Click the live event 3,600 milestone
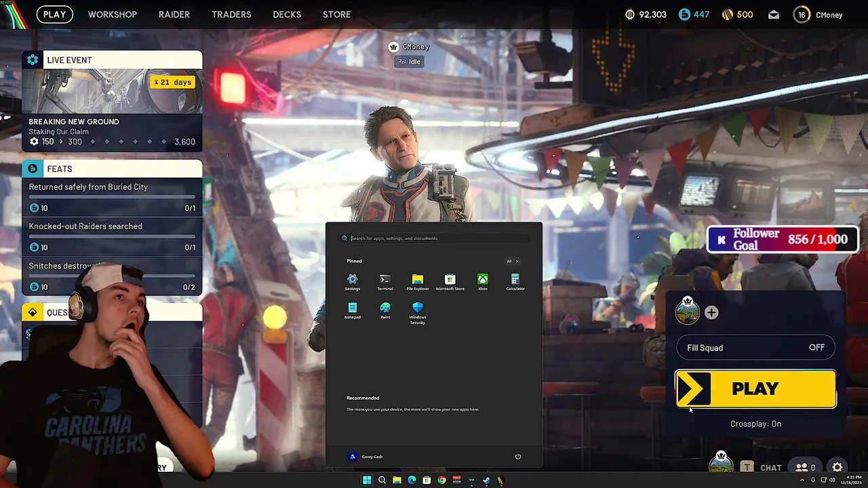The height and width of the screenshot is (488, 868). coord(184,142)
